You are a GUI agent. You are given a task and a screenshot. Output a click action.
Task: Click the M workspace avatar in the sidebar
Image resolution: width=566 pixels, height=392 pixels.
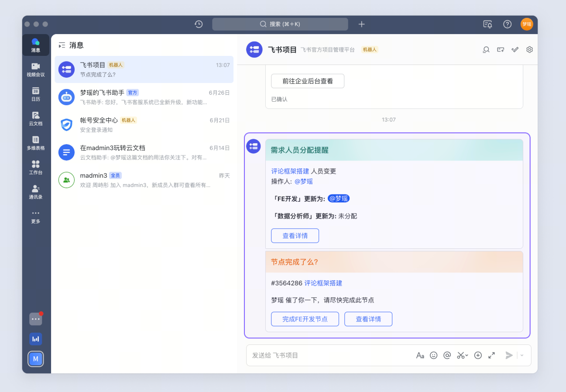click(x=36, y=359)
